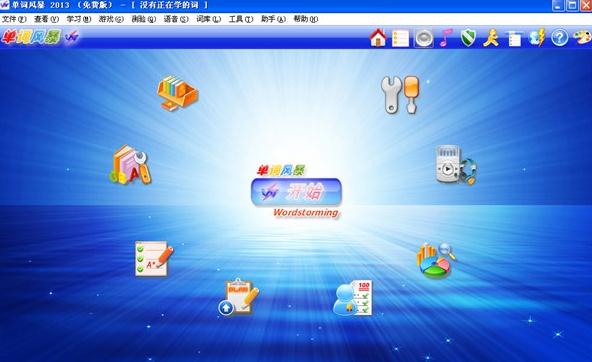This screenshot has width=592, height=362.
Task: Click the lightning bolt icon in toolbar
Action: tap(537, 38)
